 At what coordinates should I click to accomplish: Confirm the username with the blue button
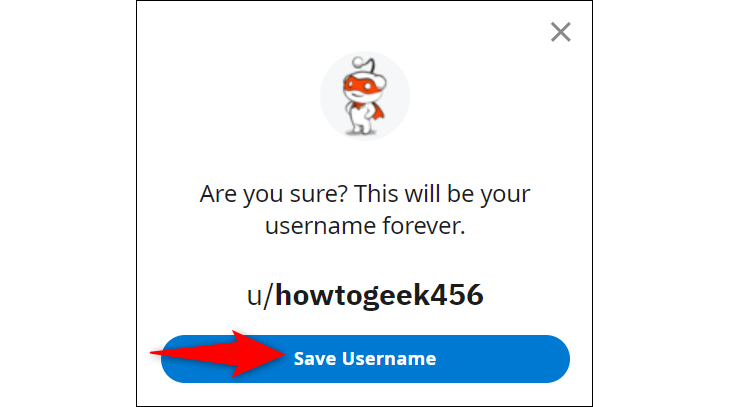click(365, 359)
